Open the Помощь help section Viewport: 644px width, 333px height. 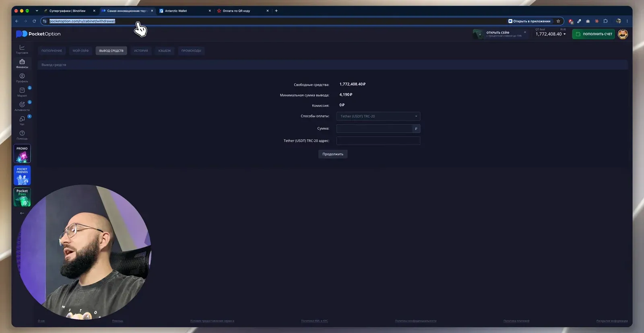coord(22,135)
